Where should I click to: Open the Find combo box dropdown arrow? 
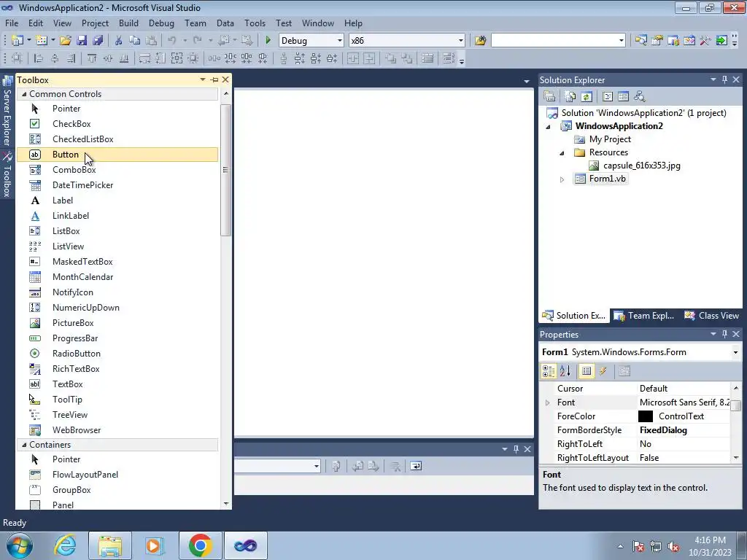(x=622, y=41)
